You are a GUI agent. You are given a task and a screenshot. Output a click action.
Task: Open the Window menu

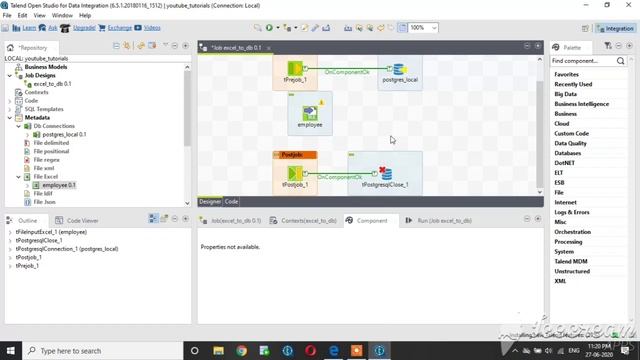[62, 16]
